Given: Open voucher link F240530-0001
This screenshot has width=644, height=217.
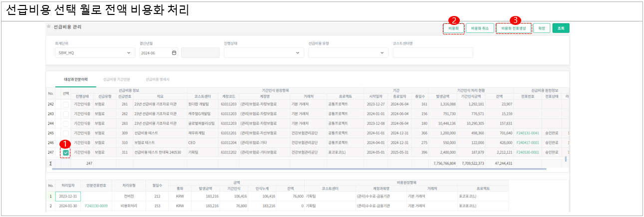Looking at the screenshot, I should [530, 152].
